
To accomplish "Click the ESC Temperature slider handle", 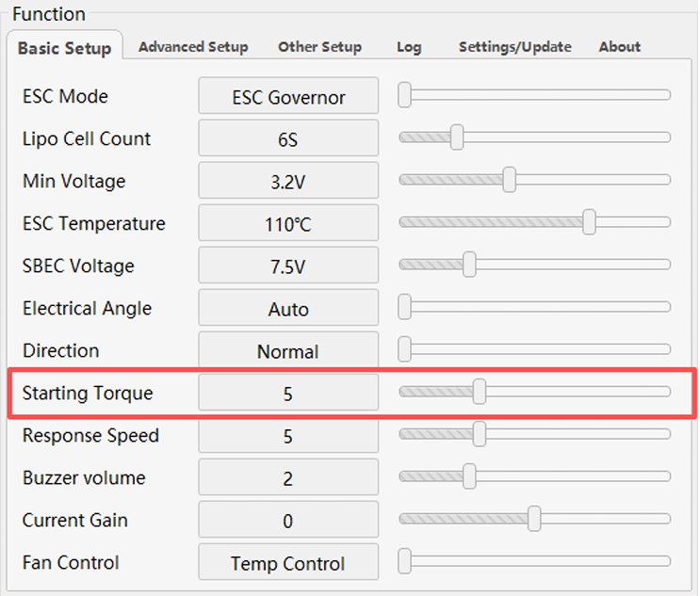I will click(x=590, y=222).
